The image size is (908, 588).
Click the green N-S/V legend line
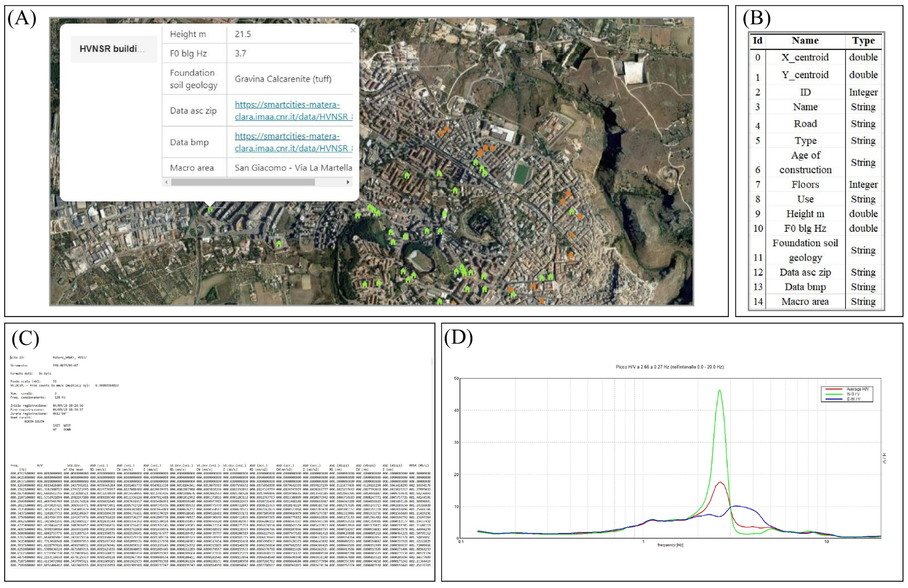pyautogui.click(x=834, y=394)
